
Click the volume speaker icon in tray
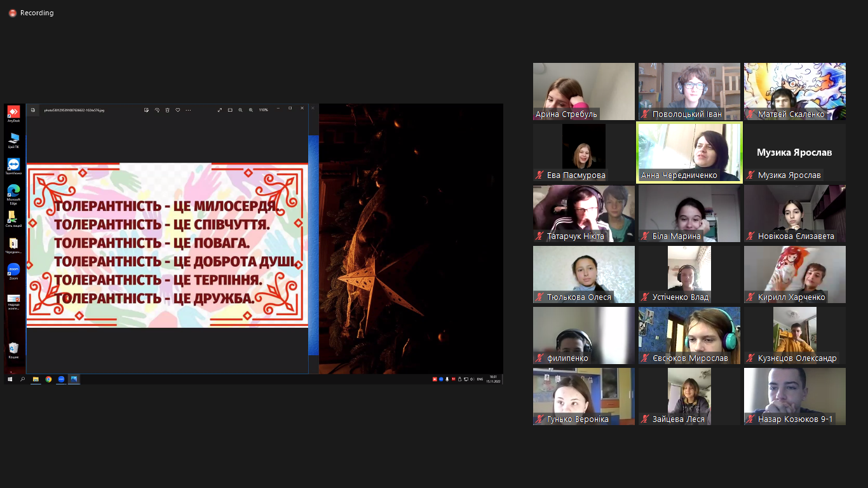(x=471, y=379)
